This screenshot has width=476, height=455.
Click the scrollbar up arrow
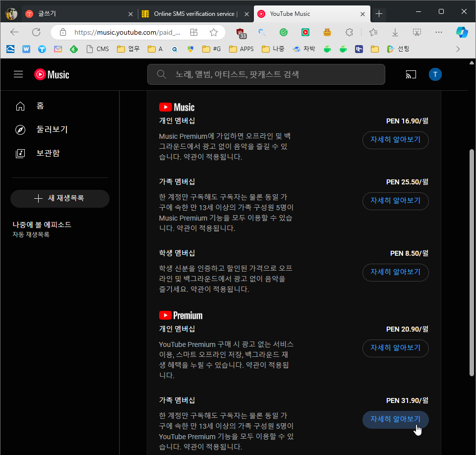pos(472,62)
